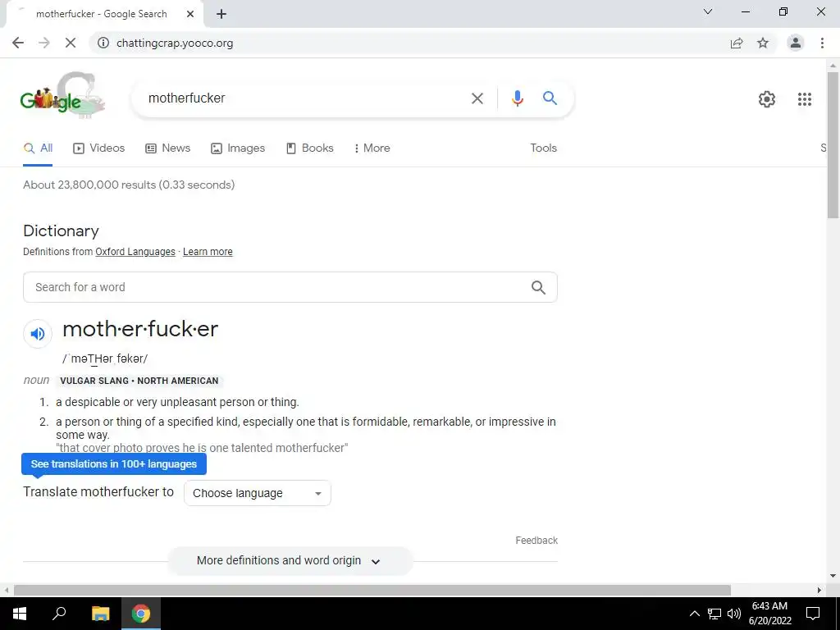Click the horizontal scrollbar at bottom
Image resolution: width=840 pixels, height=630 pixels.
pyautogui.click(x=372, y=590)
